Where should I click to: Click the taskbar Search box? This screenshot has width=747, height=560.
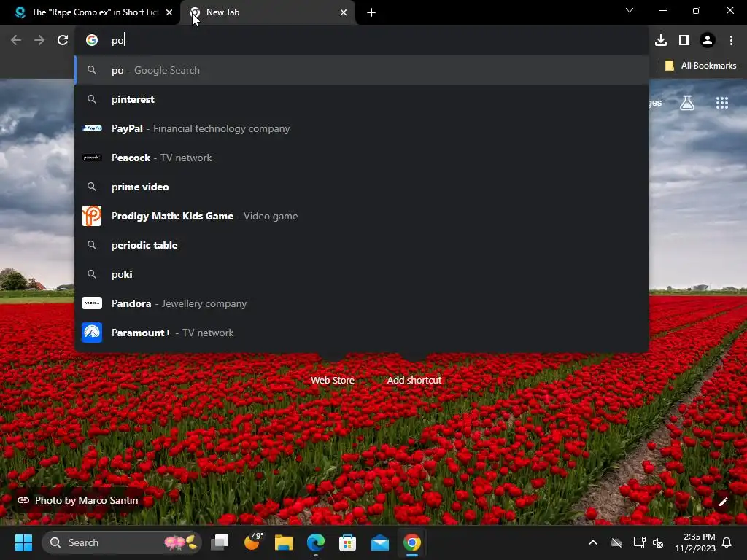[x=122, y=542]
